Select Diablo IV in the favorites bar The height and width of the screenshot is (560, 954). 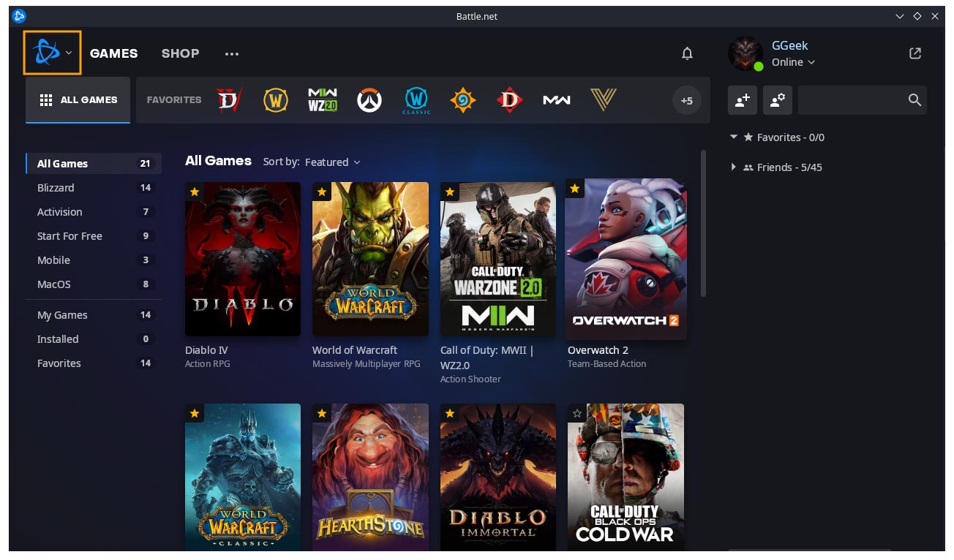(228, 100)
